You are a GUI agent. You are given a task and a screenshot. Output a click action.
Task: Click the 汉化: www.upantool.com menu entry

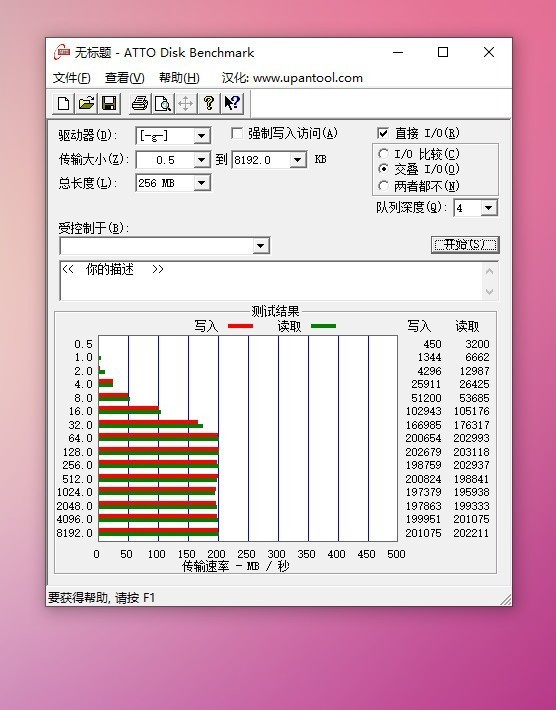point(292,78)
